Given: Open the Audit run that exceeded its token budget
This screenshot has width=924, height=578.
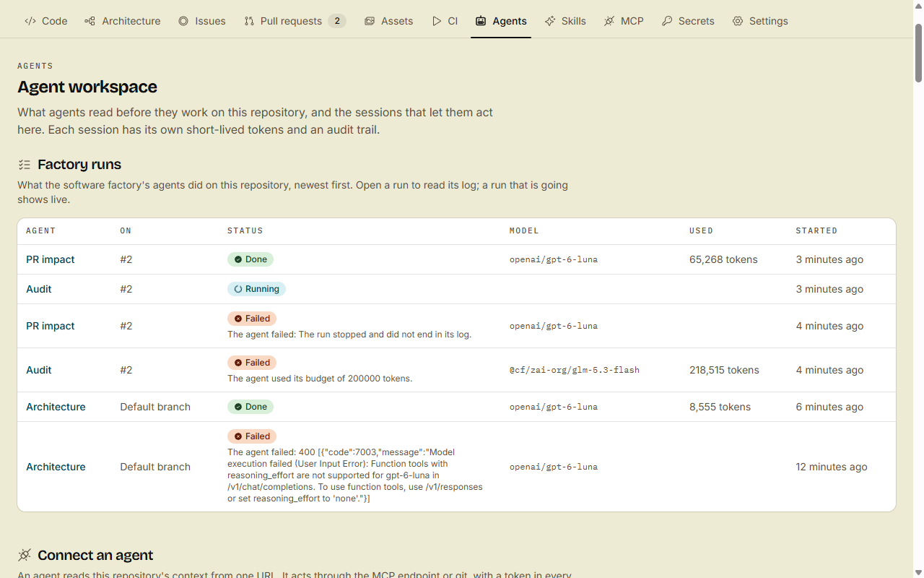Looking at the screenshot, I should pos(39,370).
